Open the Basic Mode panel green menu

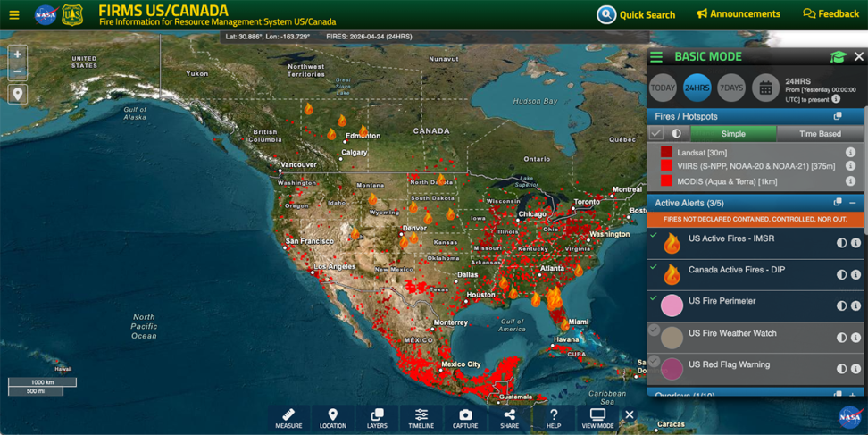point(656,57)
